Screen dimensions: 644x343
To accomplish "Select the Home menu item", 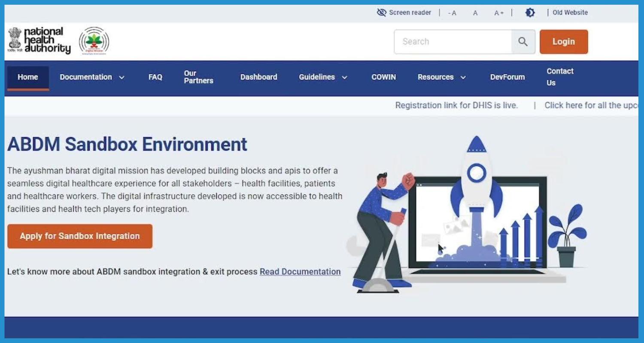I will (28, 78).
